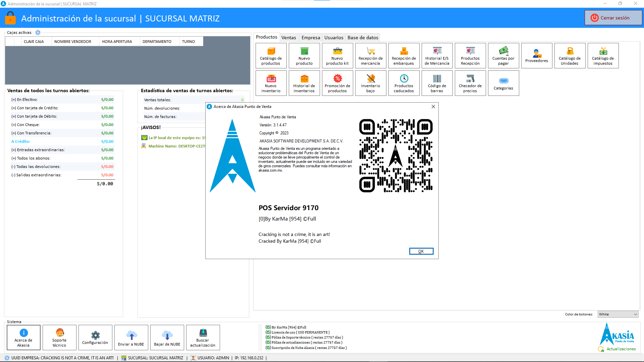Open Catálogo de productos
The height and width of the screenshot is (362, 644).
point(271,56)
